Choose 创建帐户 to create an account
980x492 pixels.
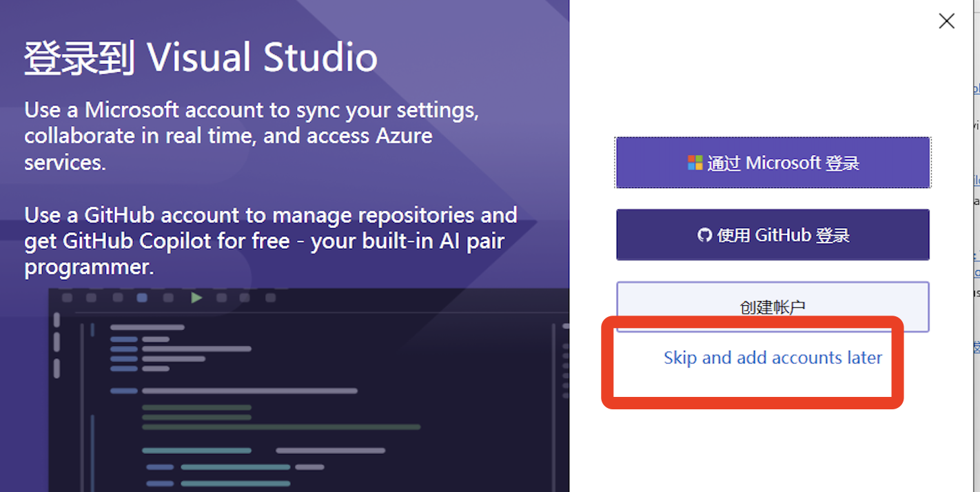point(773,307)
